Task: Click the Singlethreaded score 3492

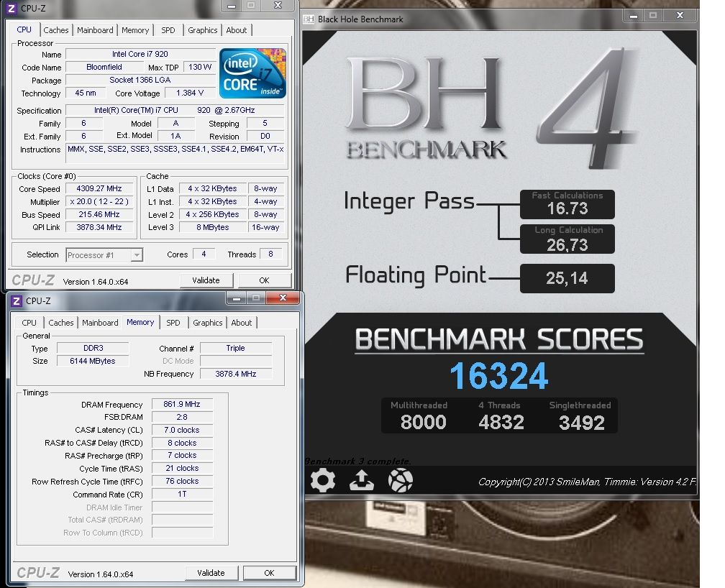Action: [582, 423]
